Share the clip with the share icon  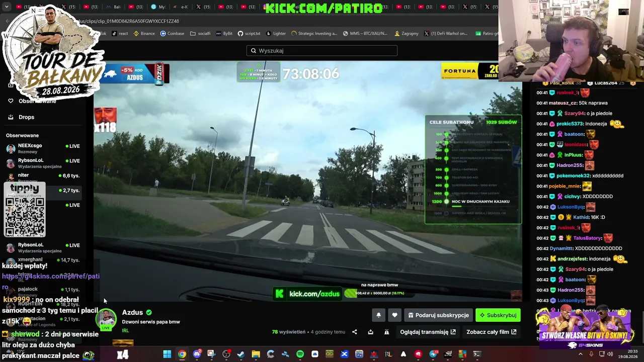(354, 332)
